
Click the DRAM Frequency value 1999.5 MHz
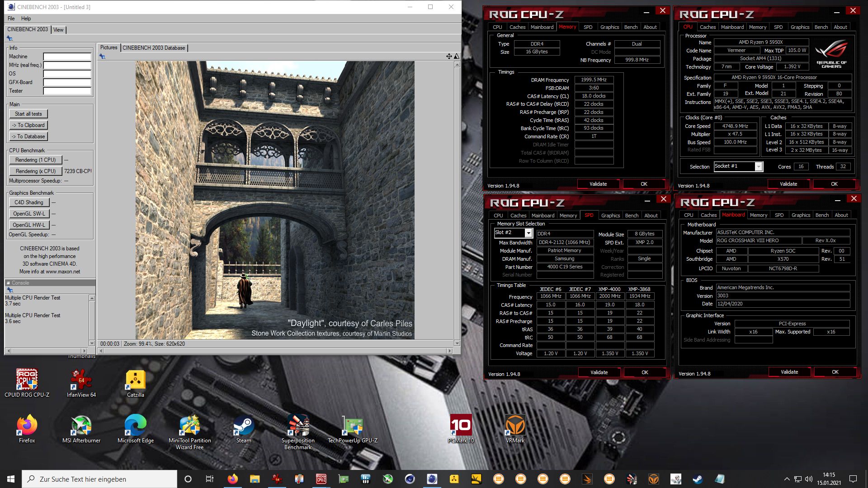pos(594,80)
